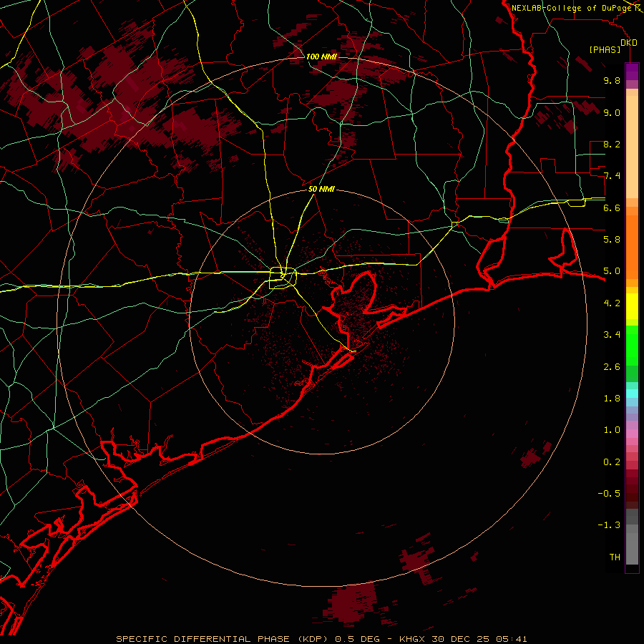644x644 pixels.
Task: Click the "4.2" scale value
Action: (612, 303)
